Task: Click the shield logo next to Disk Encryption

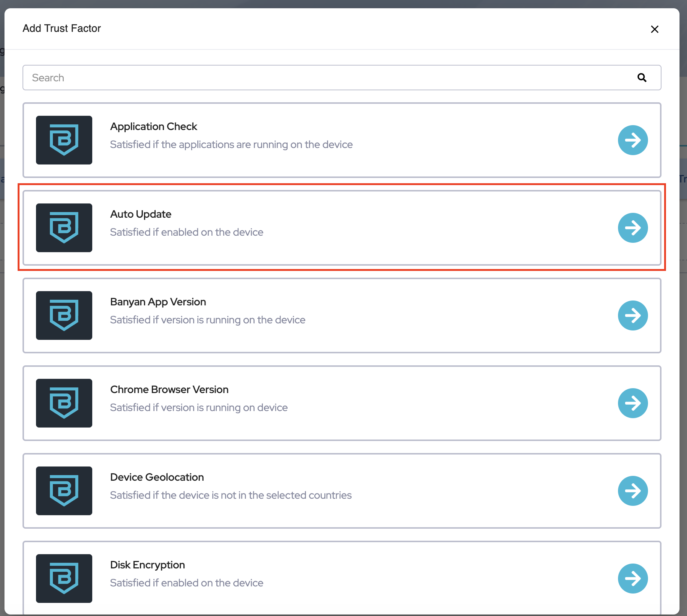Action: (x=64, y=579)
